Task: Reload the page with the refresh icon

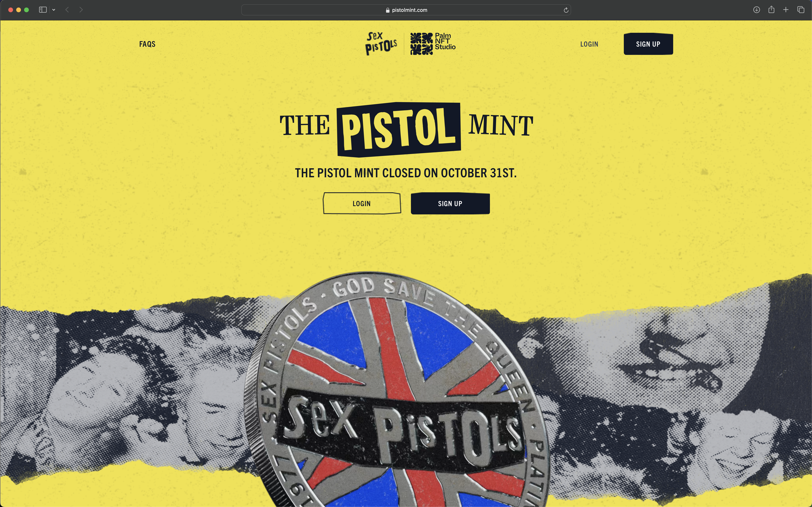Action: pos(566,10)
